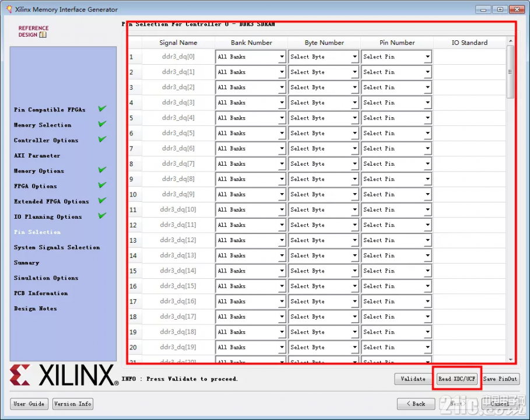Image resolution: width=530 pixels, height=420 pixels.
Task: Click the scrollbar down arrow of pin table
Action: 510,359
